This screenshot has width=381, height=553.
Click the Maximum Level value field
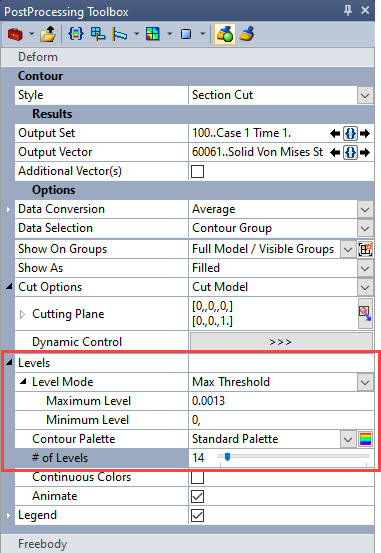click(x=281, y=401)
